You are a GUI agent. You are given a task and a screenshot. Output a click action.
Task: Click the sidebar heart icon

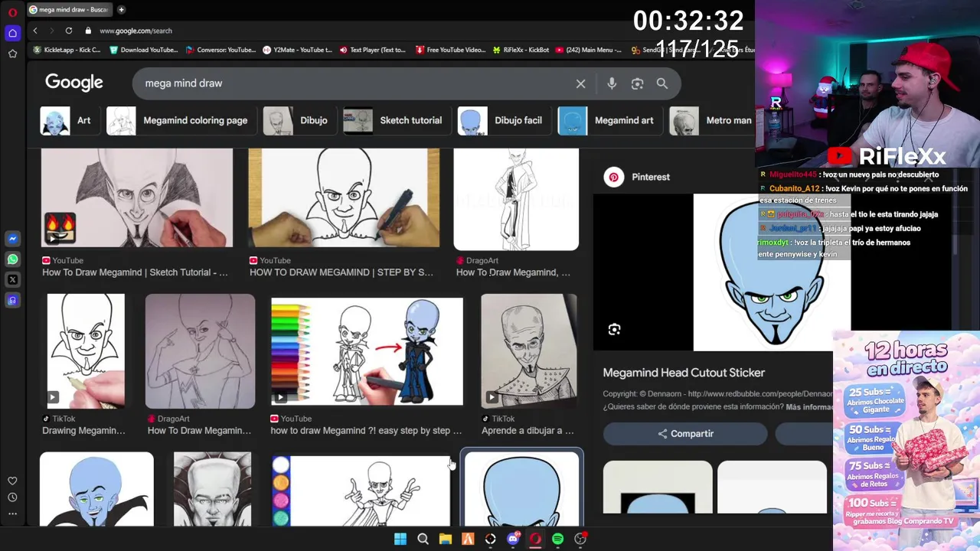point(12,481)
